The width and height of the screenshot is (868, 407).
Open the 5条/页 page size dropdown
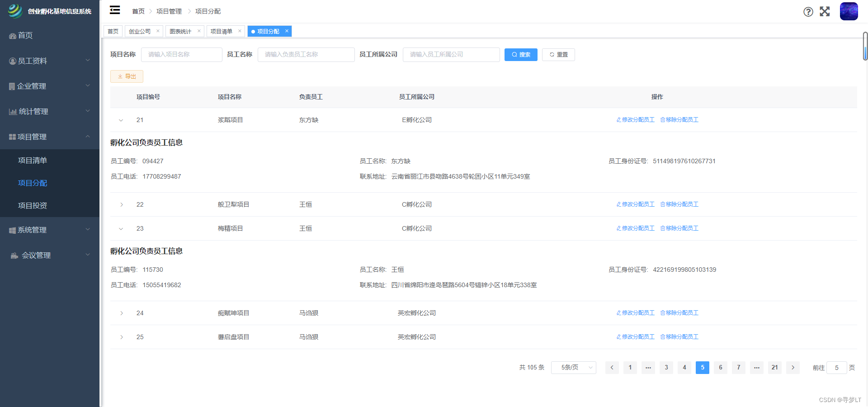(573, 368)
